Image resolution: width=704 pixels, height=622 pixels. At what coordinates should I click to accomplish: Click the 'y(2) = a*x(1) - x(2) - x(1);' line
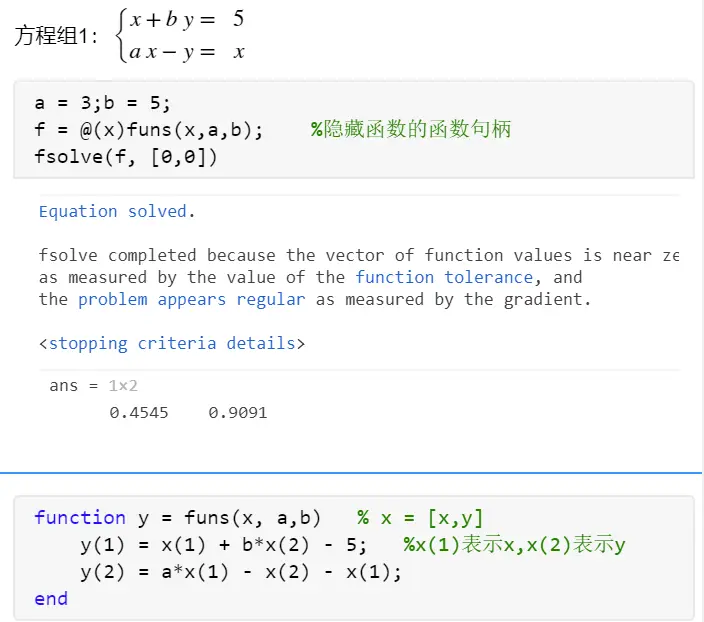click(x=240, y=571)
